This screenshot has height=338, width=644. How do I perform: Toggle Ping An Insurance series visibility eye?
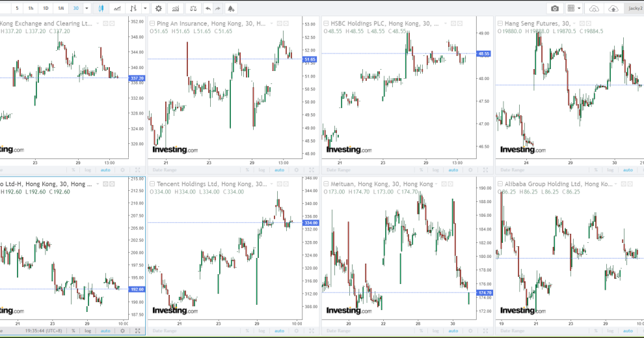click(279, 23)
